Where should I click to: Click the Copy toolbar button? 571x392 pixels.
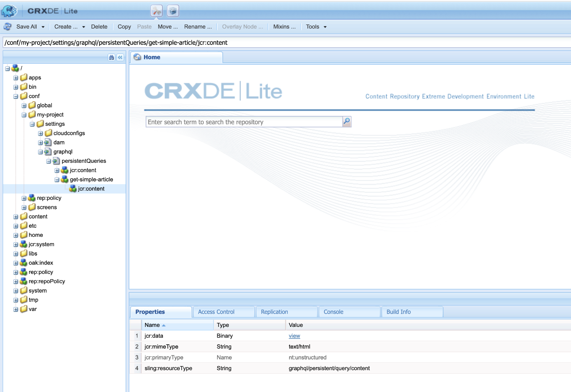(x=124, y=27)
